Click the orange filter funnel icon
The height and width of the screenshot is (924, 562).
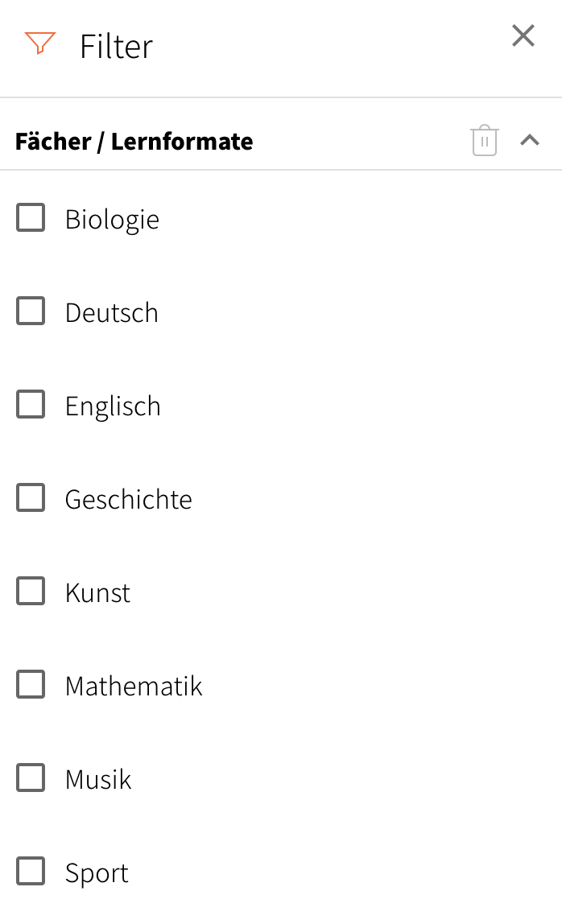click(39, 43)
